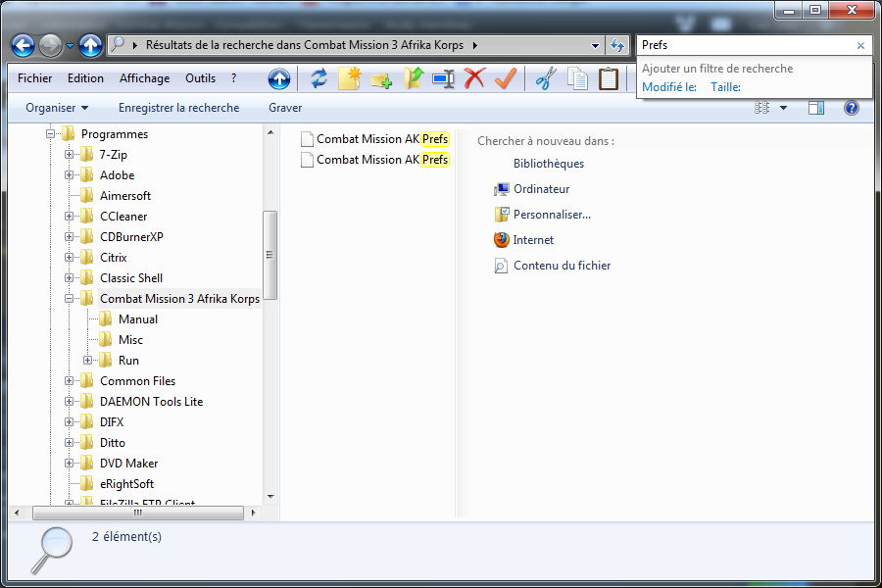
Task: Toggle the preview pane
Action: tap(816, 108)
